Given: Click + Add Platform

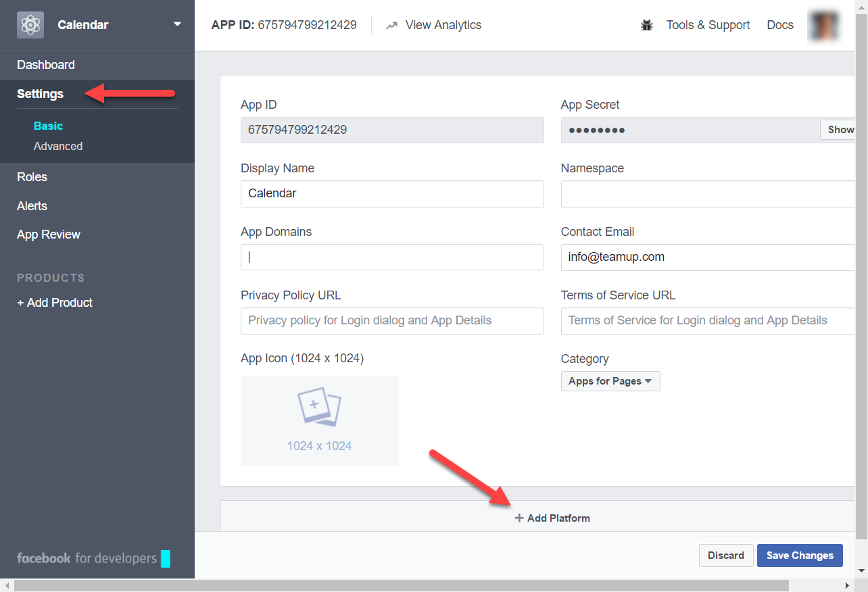Looking at the screenshot, I should 552,518.
